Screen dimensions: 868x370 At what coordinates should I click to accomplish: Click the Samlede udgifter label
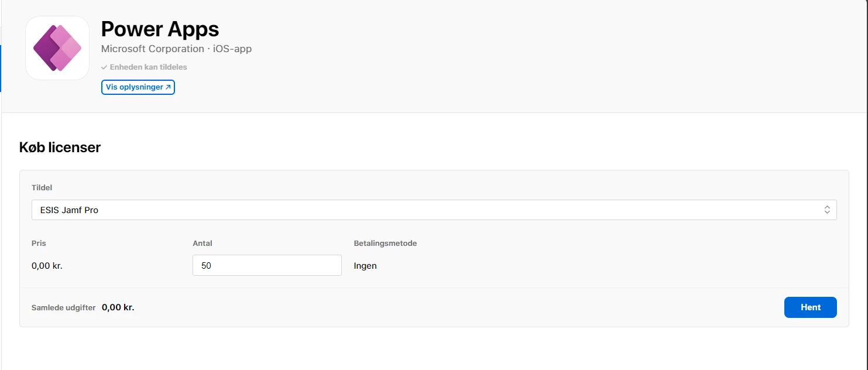[x=64, y=307]
